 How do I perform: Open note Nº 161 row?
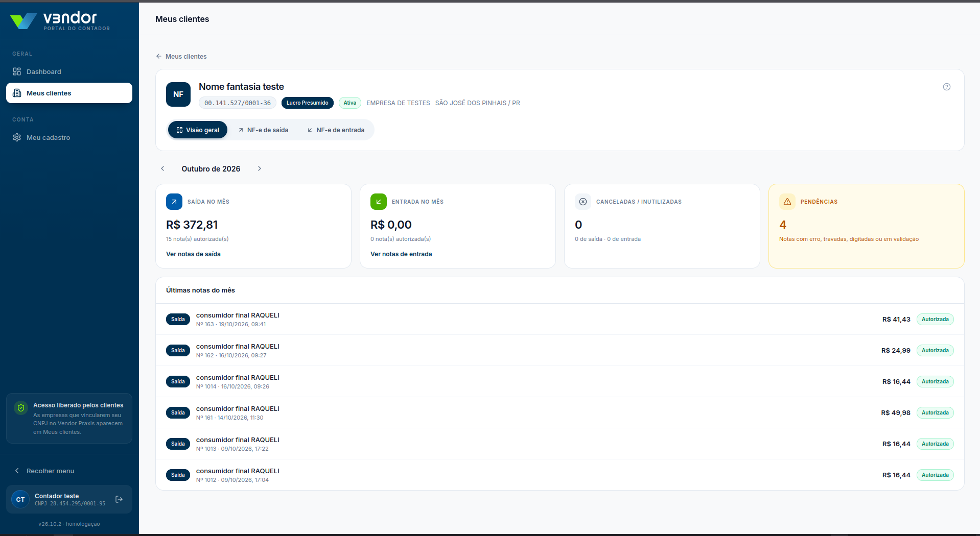tap(559, 412)
